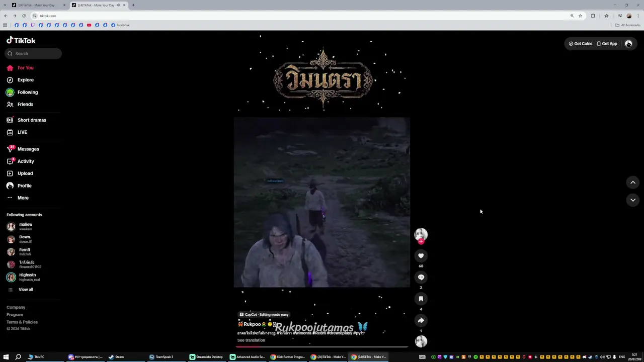
Task: Open the page zoom magnifier in address bar
Action: pos(572,16)
